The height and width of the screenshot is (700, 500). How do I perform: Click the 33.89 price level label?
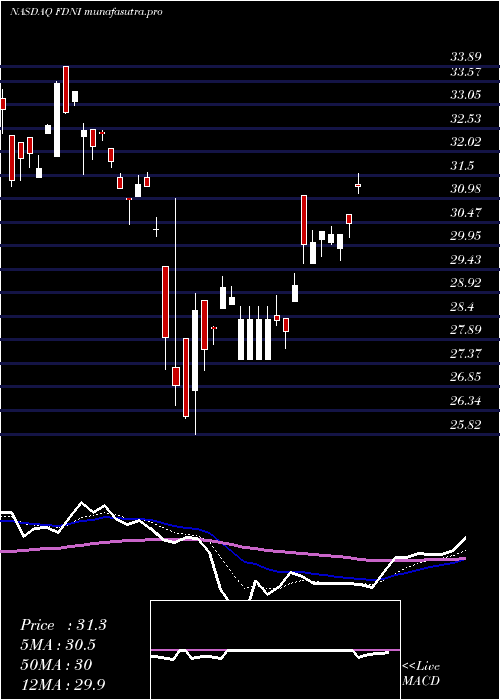[466, 57]
